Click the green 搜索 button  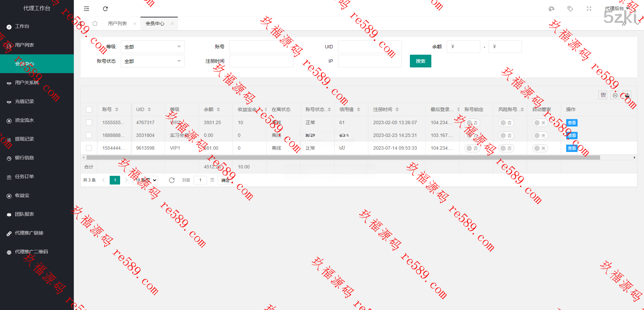pyautogui.click(x=420, y=61)
